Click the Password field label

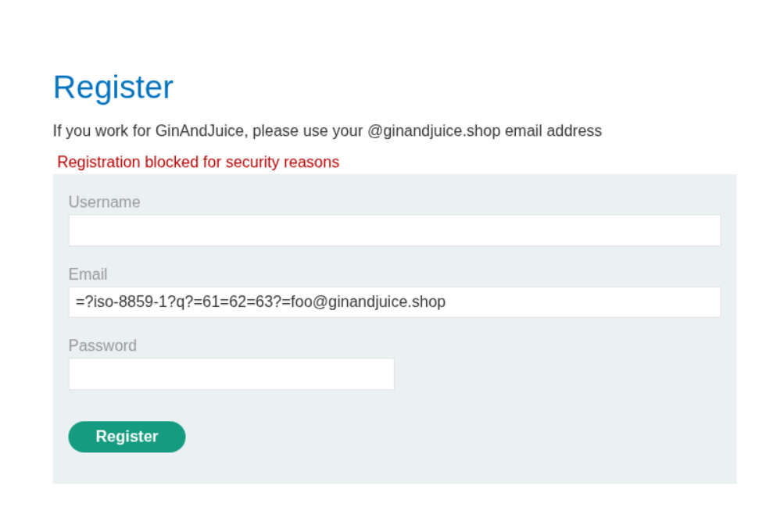click(x=102, y=345)
